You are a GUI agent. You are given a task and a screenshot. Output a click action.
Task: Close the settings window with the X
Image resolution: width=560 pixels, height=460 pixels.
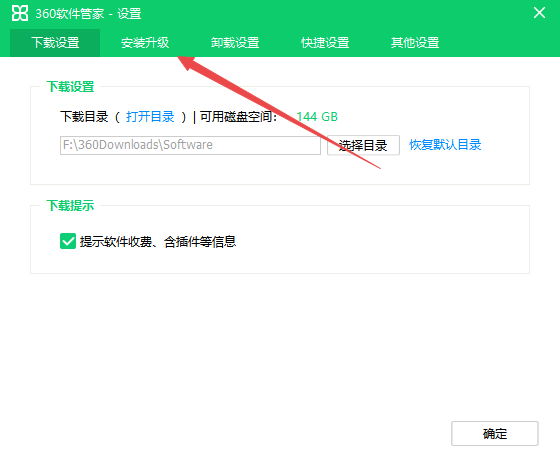tap(539, 13)
